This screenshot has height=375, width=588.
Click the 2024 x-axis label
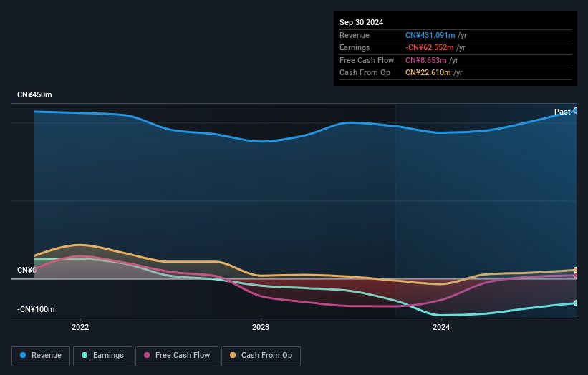pos(441,327)
